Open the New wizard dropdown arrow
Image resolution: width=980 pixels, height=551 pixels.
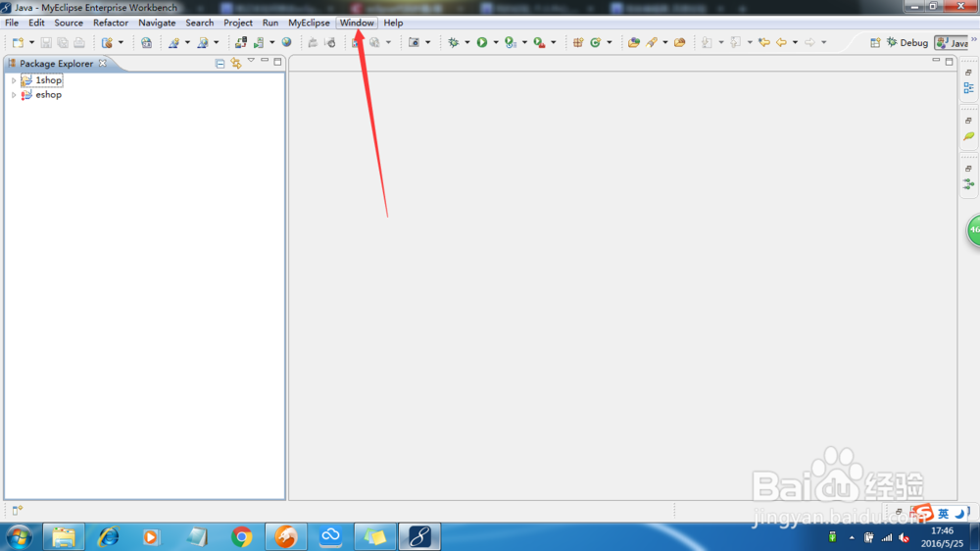point(31,42)
